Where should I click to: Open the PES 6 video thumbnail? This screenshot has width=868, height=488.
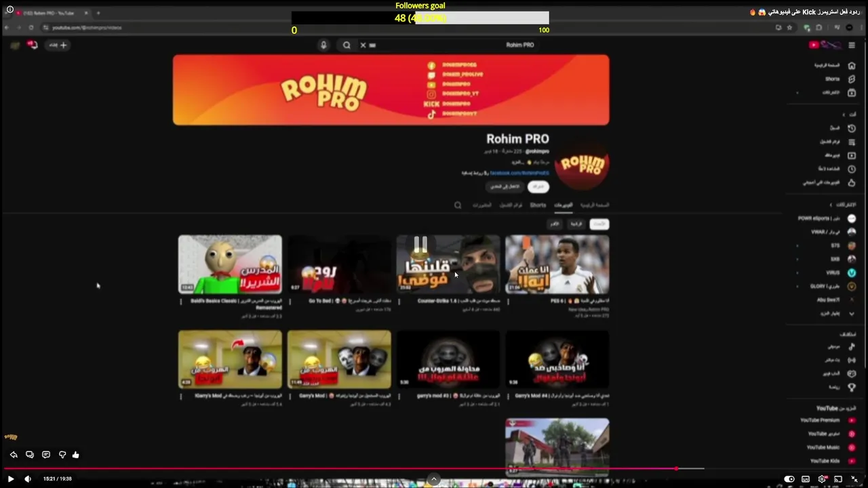click(x=557, y=264)
